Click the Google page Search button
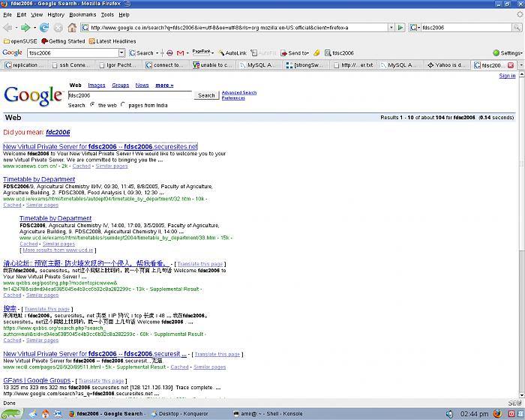This screenshot has height=420, width=525. pyautogui.click(x=206, y=95)
